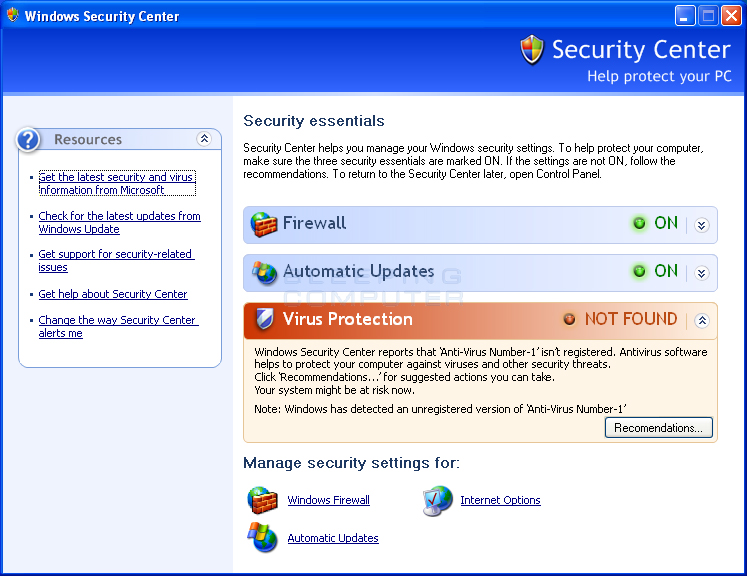Click the Virus Protection shield icon

[x=264, y=319]
